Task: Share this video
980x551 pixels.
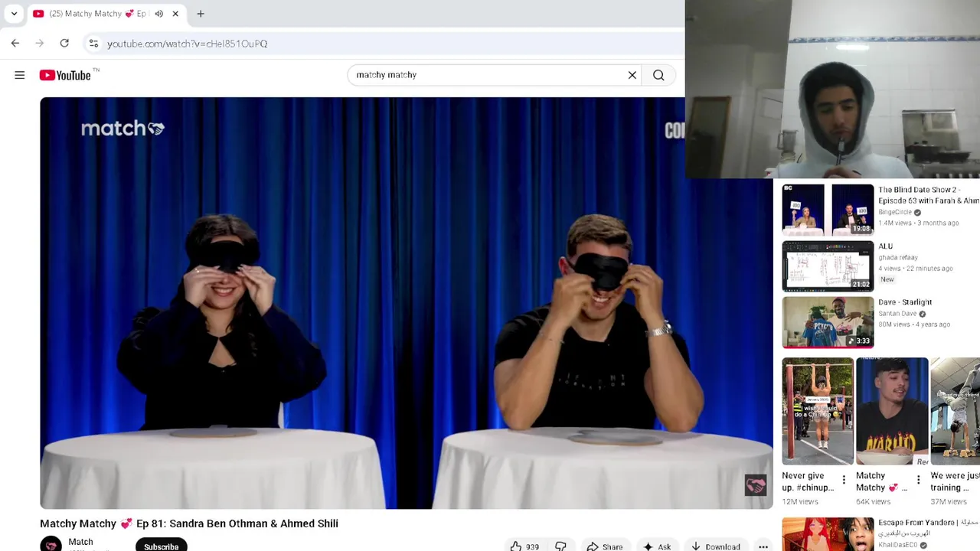Action: pyautogui.click(x=604, y=546)
